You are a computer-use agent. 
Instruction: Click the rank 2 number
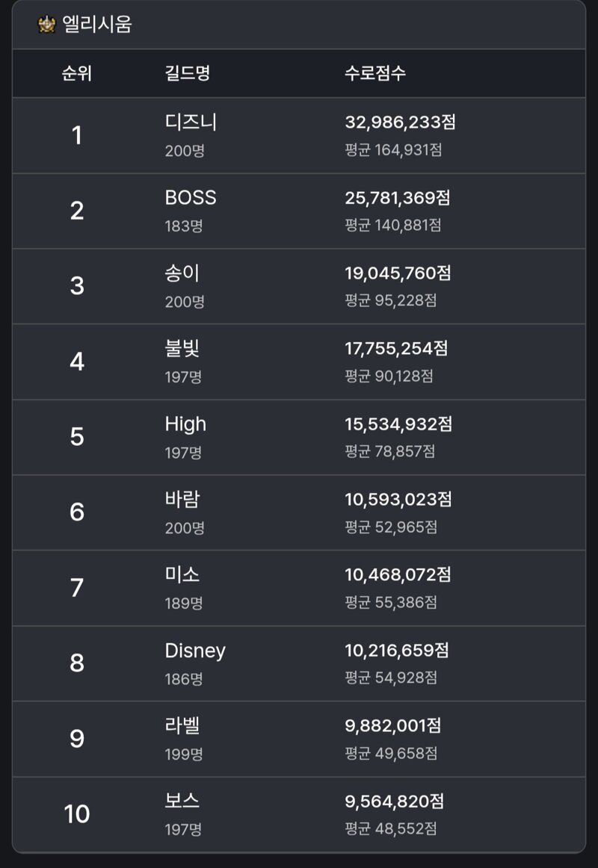[77, 211]
